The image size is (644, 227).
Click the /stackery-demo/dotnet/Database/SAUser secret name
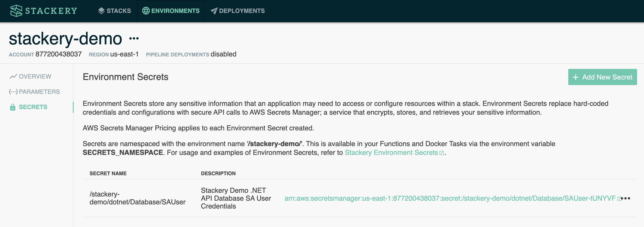pos(137,198)
